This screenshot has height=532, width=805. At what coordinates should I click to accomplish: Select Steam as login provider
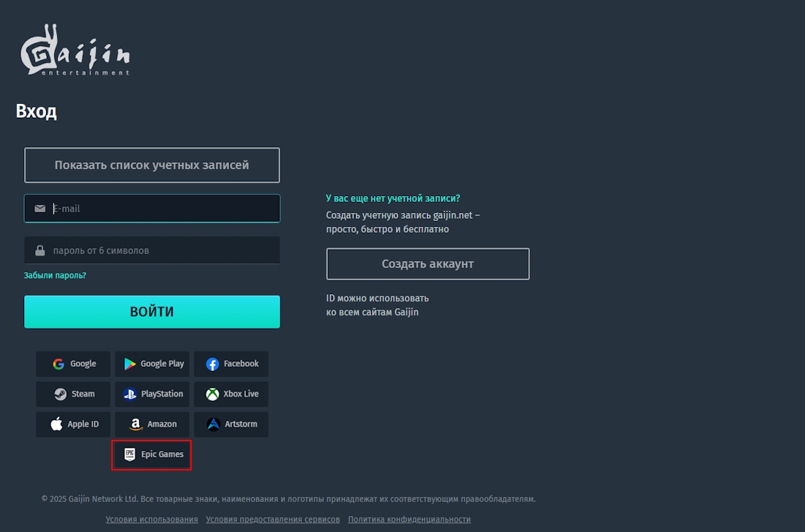(73, 394)
